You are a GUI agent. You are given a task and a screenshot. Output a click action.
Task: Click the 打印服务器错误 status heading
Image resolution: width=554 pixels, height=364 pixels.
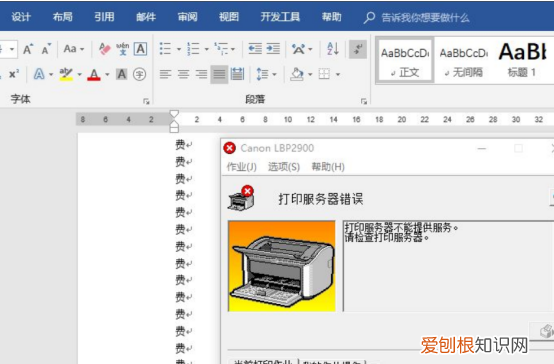[320, 199]
